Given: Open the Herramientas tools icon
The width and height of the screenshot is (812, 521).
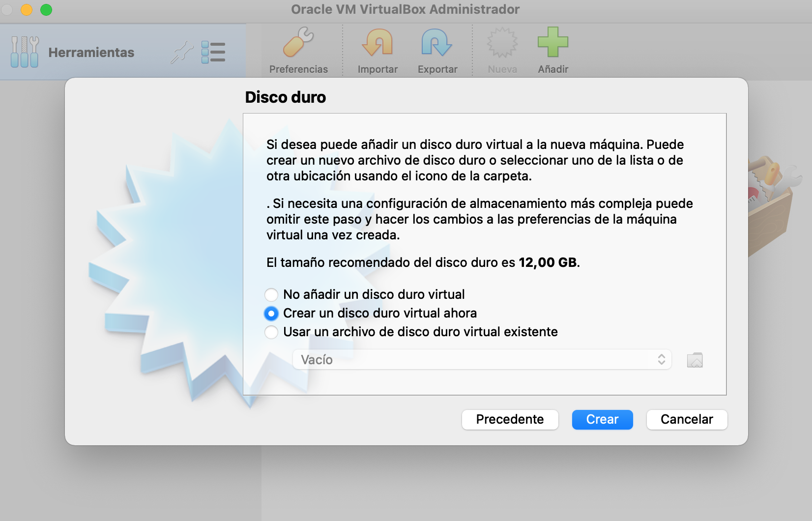Looking at the screenshot, I should pyautogui.click(x=25, y=52).
